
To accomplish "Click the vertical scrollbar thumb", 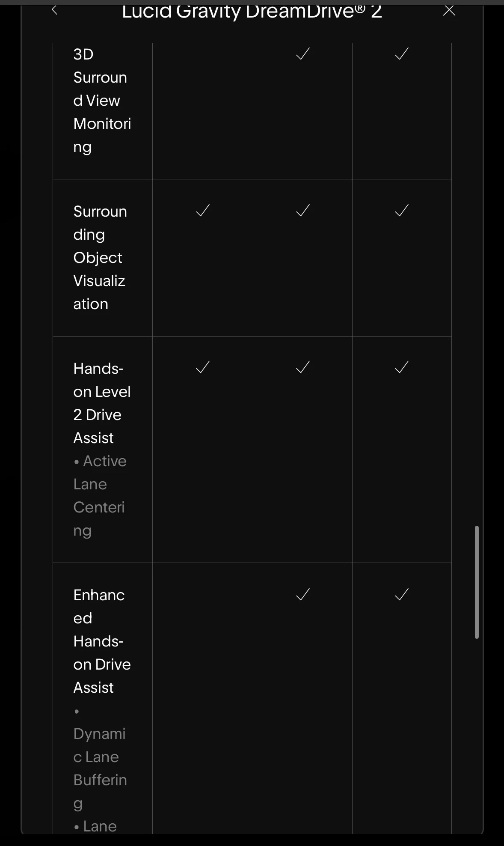I will [x=477, y=582].
